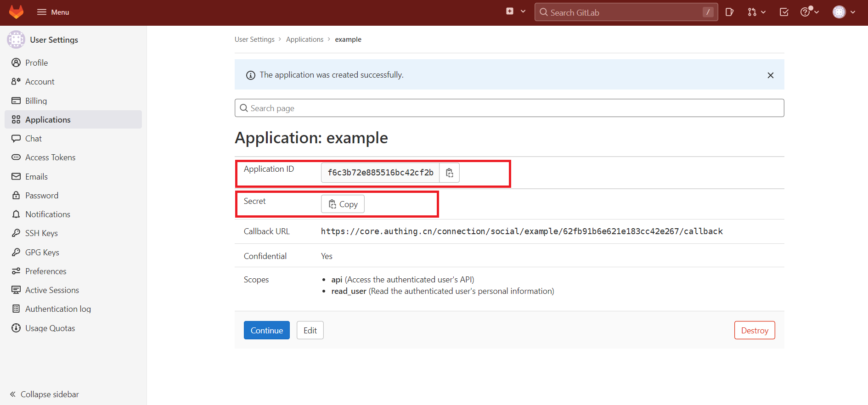The height and width of the screenshot is (405, 868).
Task: Open the issues icon in top bar
Action: pos(729,12)
